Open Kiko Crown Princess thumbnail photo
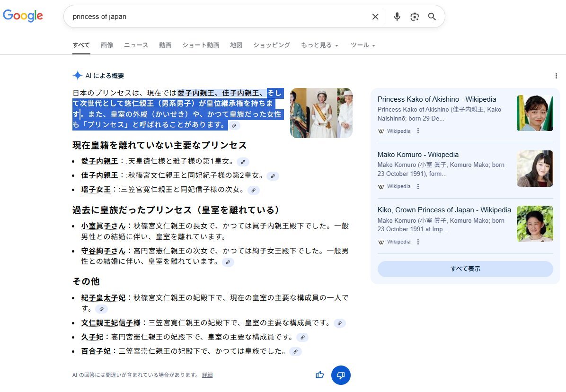566x392 pixels. [535, 224]
